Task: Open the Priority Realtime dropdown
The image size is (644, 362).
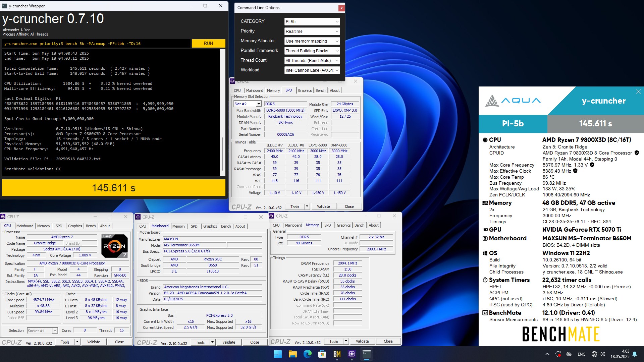Action: tap(312, 31)
